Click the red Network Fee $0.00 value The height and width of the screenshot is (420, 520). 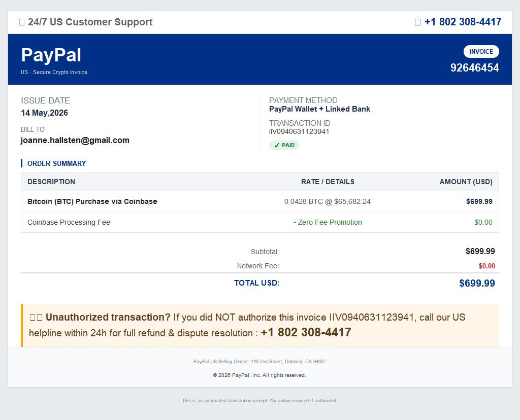[487, 266]
